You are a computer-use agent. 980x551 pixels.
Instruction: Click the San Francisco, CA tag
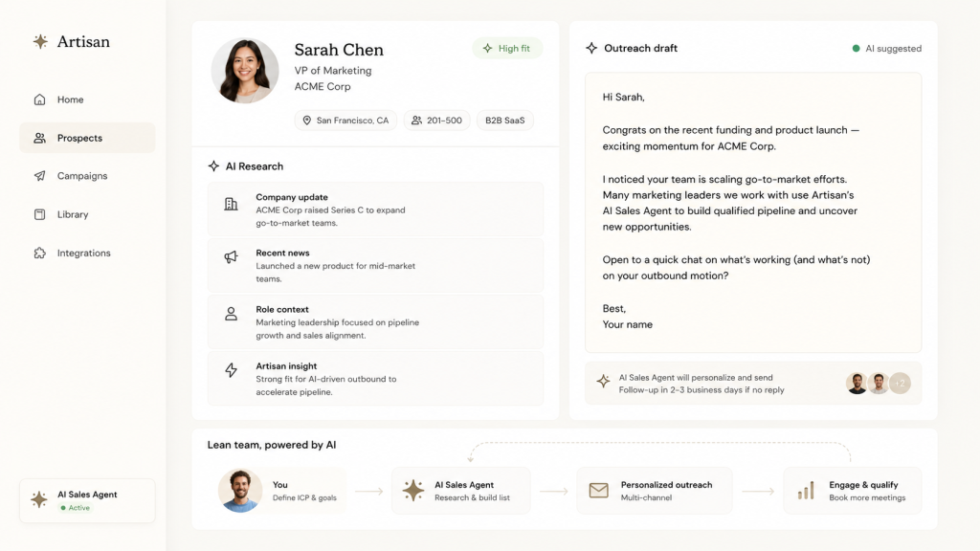(345, 121)
